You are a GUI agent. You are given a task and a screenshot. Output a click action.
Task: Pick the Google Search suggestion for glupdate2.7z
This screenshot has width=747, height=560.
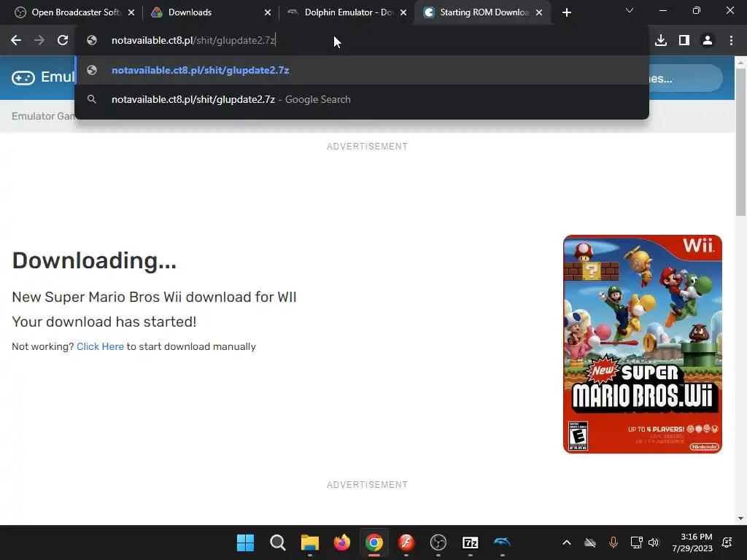pos(362,99)
